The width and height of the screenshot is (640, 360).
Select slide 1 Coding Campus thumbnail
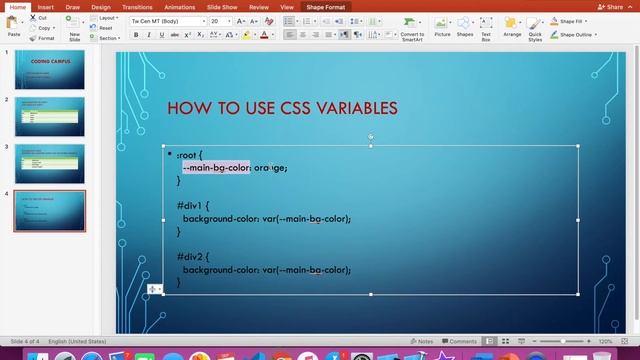(50, 70)
